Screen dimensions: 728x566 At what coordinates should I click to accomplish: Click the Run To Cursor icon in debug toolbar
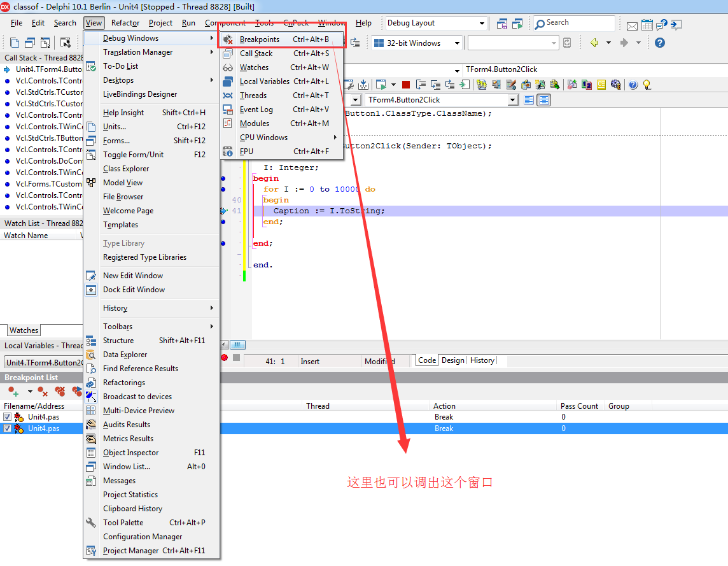(465, 85)
